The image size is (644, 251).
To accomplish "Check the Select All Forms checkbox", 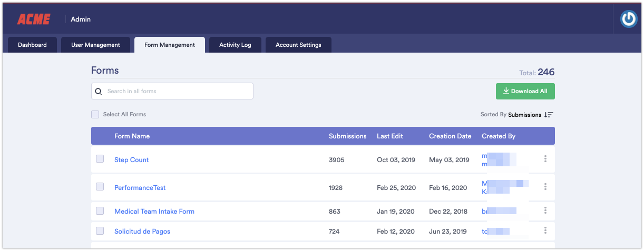I will pos(95,115).
